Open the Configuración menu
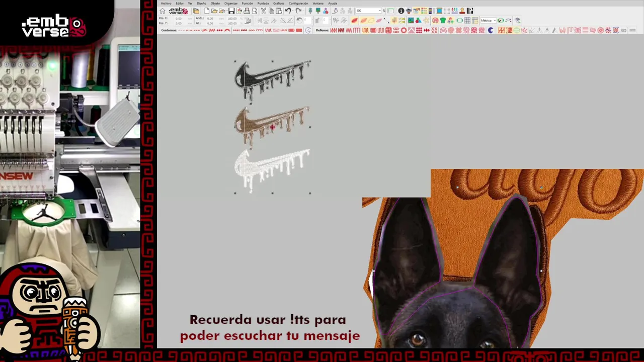This screenshot has width=644, height=362. tap(298, 4)
